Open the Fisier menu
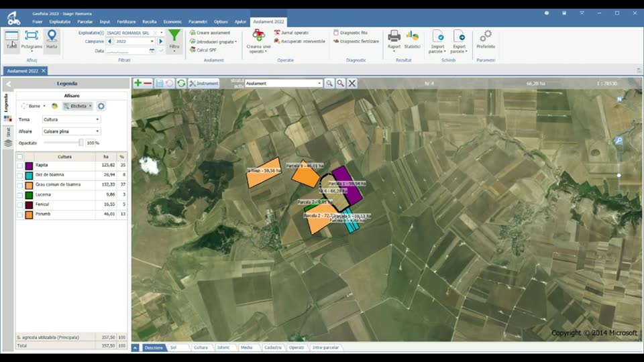 [x=38, y=21]
